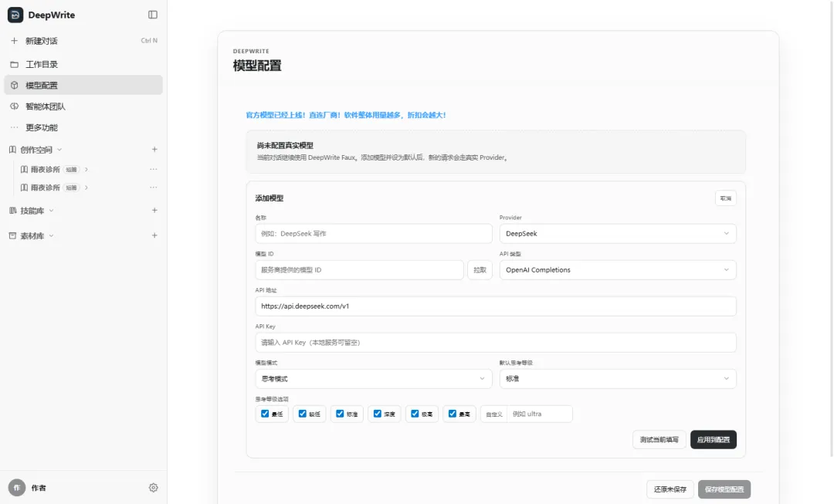Click the 作者 user name label
Screen dimensions: 834x504
pos(39,488)
